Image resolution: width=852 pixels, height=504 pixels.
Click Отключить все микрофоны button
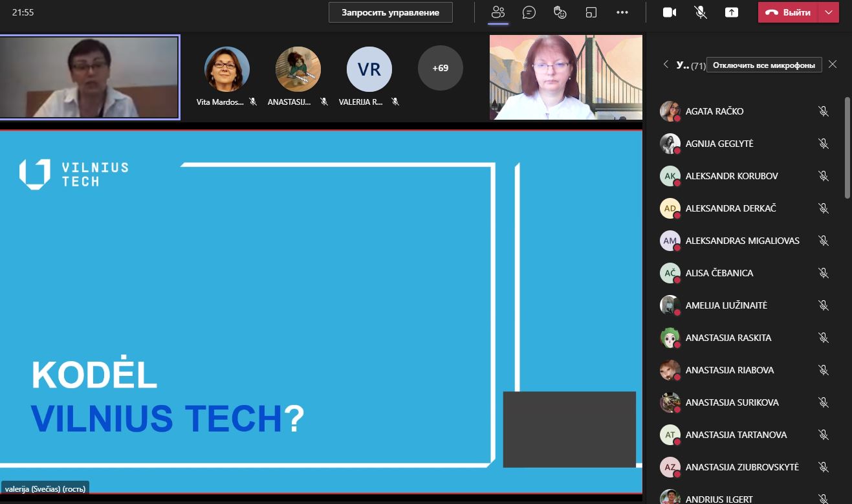point(765,65)
